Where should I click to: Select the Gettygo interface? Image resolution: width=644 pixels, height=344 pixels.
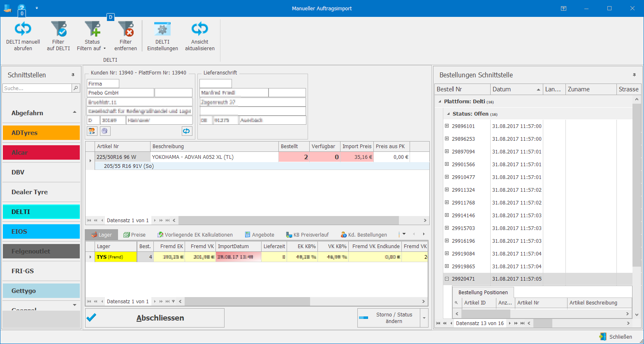pyautogui.click(x=41, y=291)
